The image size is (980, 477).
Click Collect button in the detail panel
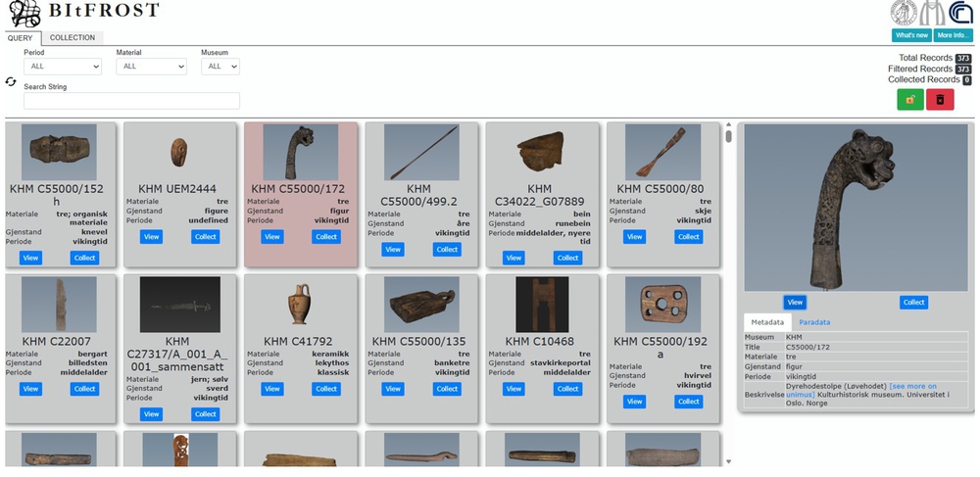pyautogui.click(x=913, y=303)
